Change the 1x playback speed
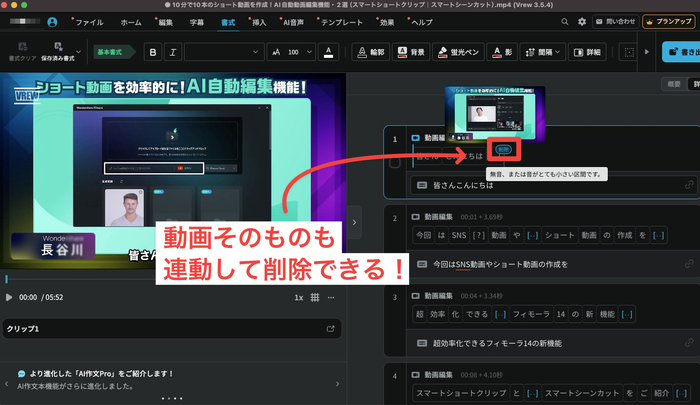This screenshot has width=700, height=405. 299,297
